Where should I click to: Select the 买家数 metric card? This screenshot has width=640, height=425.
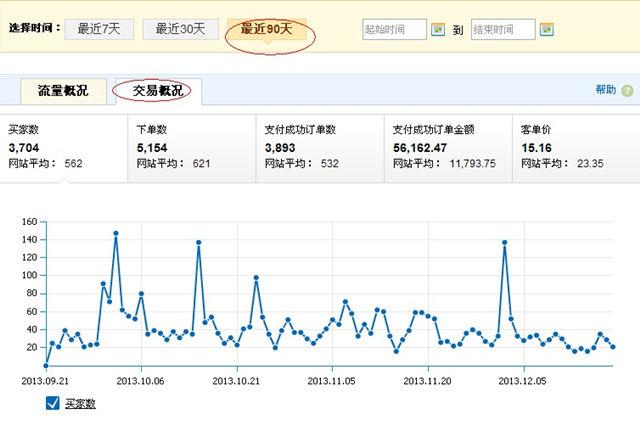click(64, 148)
